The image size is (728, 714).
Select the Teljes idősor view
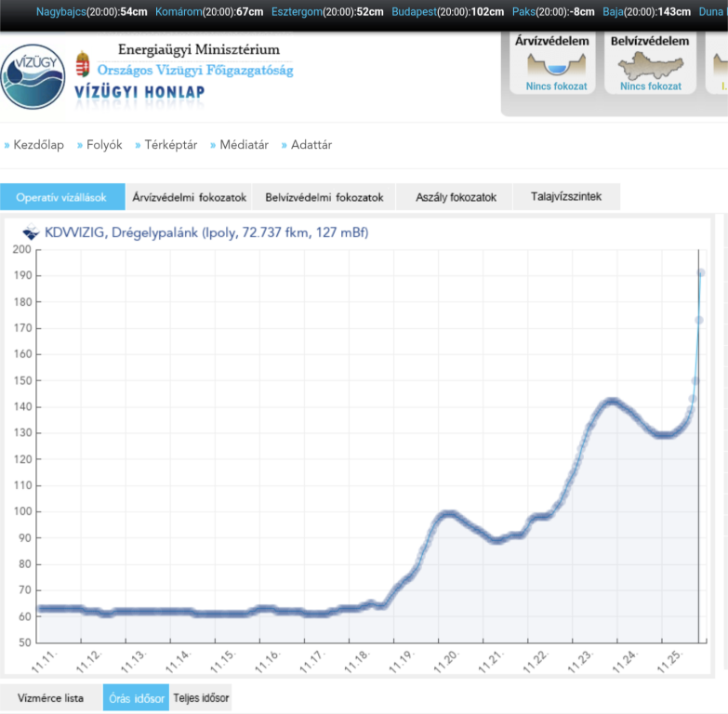pyautogui.click(x=201, y=698)
